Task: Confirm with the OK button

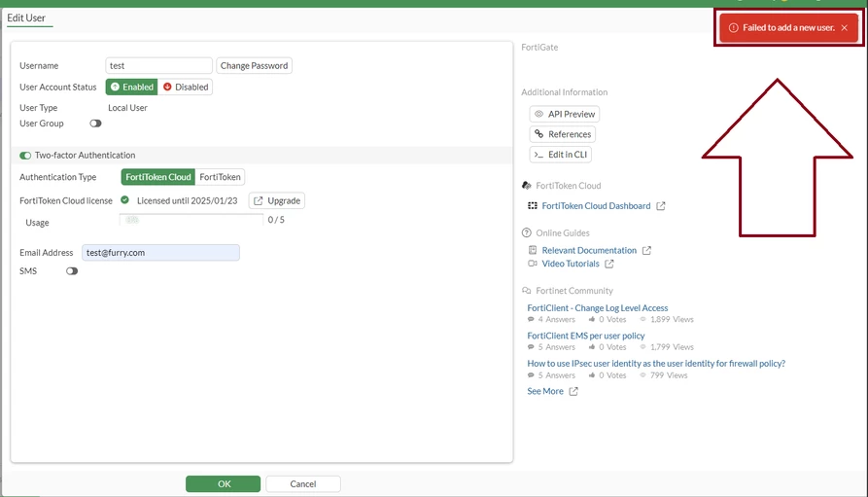Action: pos(224,483)
